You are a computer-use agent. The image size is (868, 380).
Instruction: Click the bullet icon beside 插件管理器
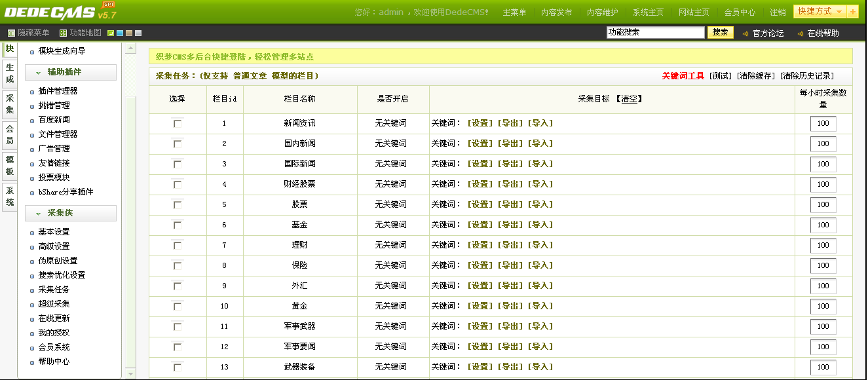[x=32, y=92]
